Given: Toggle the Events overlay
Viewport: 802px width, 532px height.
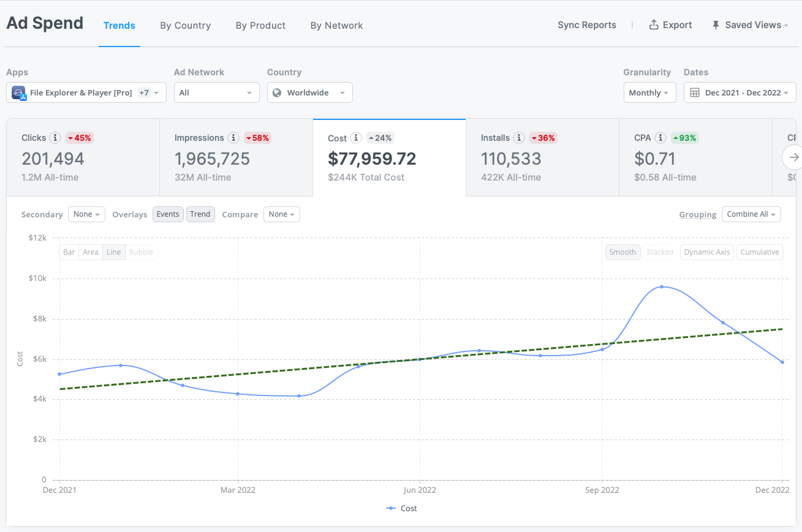Looking at the screenshot, I should [168, 214].
